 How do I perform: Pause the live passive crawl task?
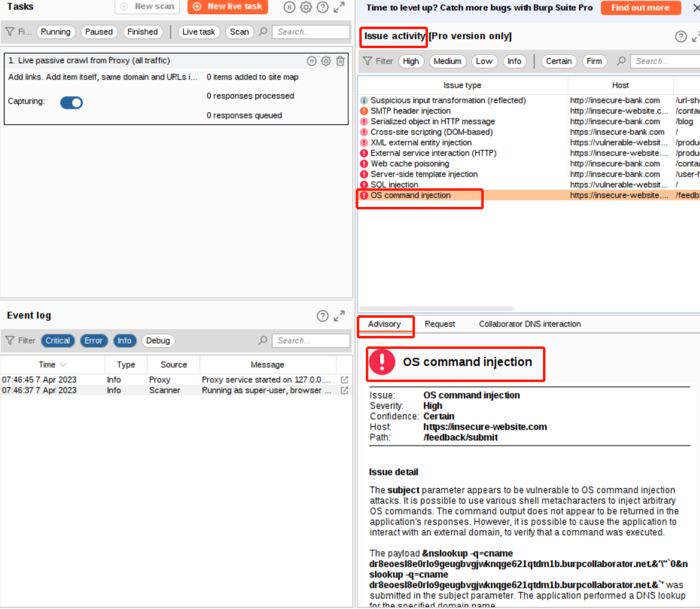(x=312, y=61)
